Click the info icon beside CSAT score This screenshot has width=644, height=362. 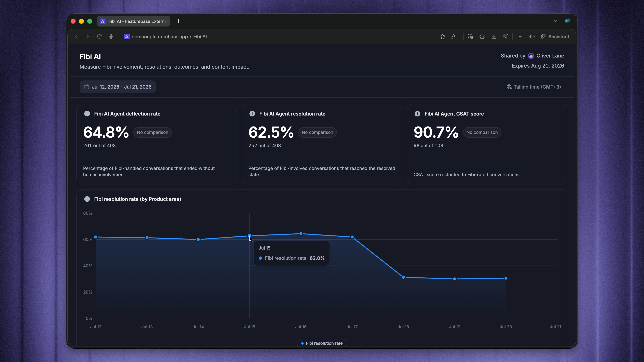(417, 114)
